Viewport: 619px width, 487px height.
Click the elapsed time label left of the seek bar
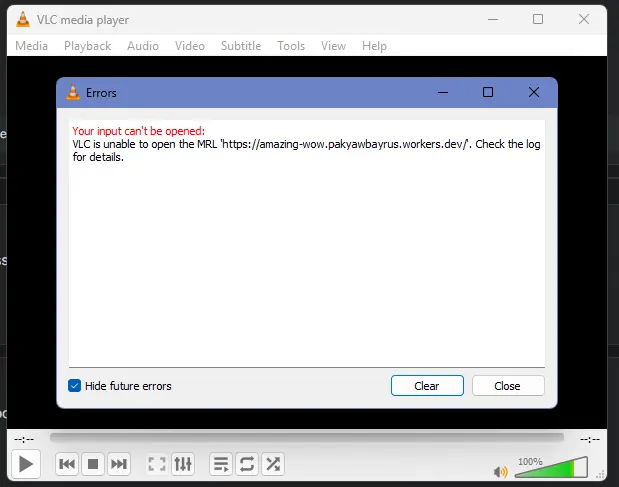pyautogui.click(x=24, y=439)
